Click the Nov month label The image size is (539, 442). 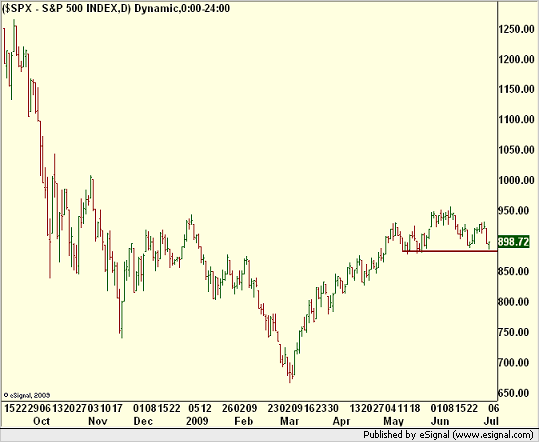point(98,421)
